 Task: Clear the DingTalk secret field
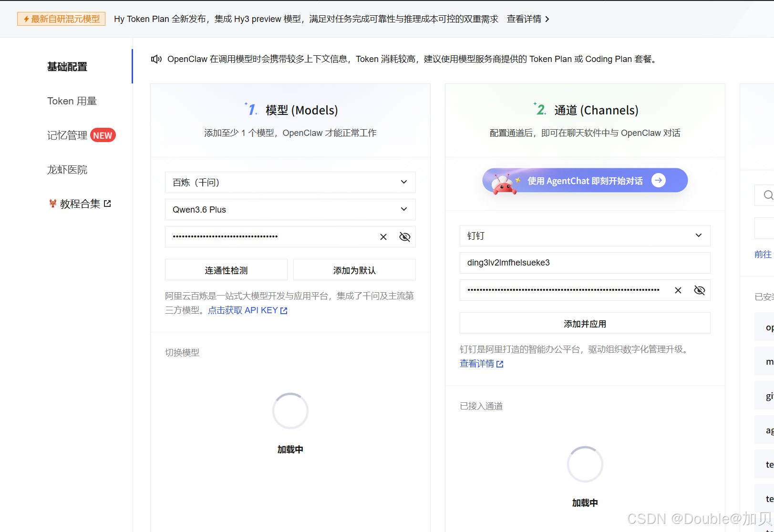tap(678, 290)
